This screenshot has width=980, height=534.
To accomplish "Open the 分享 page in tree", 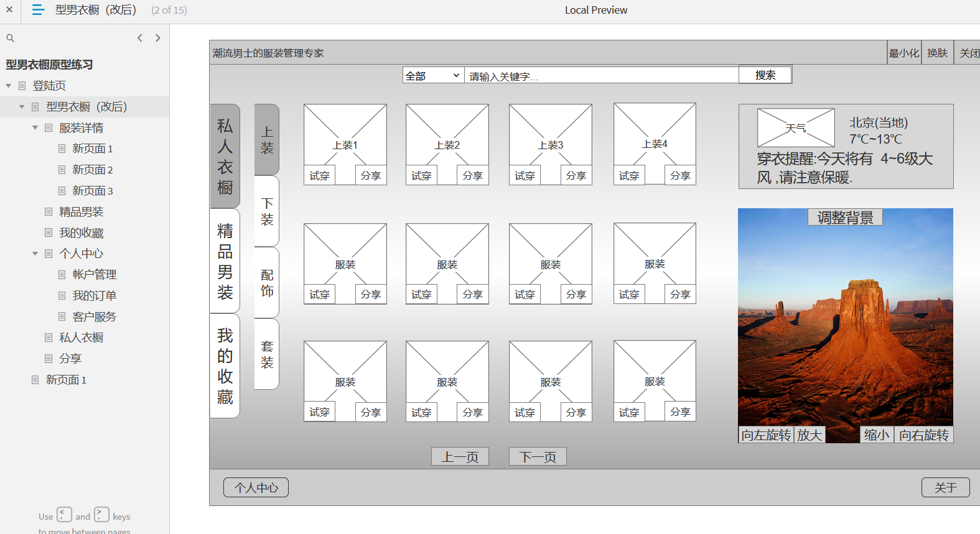I will (x=70, y=359).
